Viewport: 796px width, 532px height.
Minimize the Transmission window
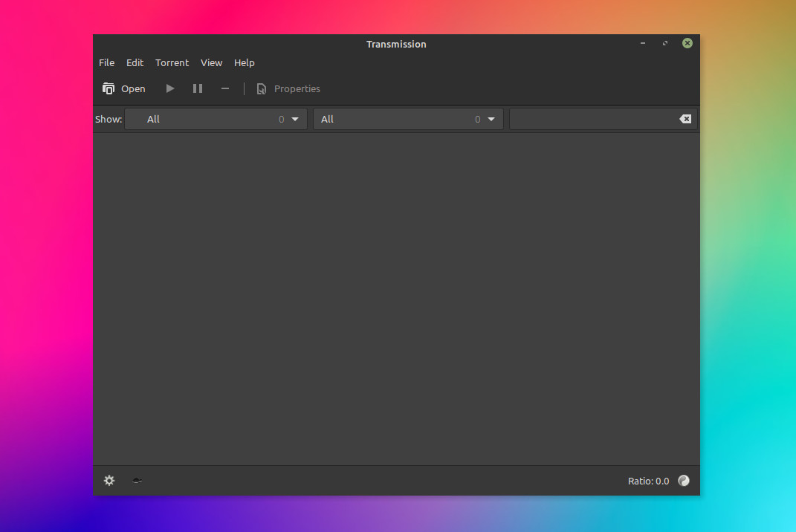[x=643, y=44]
